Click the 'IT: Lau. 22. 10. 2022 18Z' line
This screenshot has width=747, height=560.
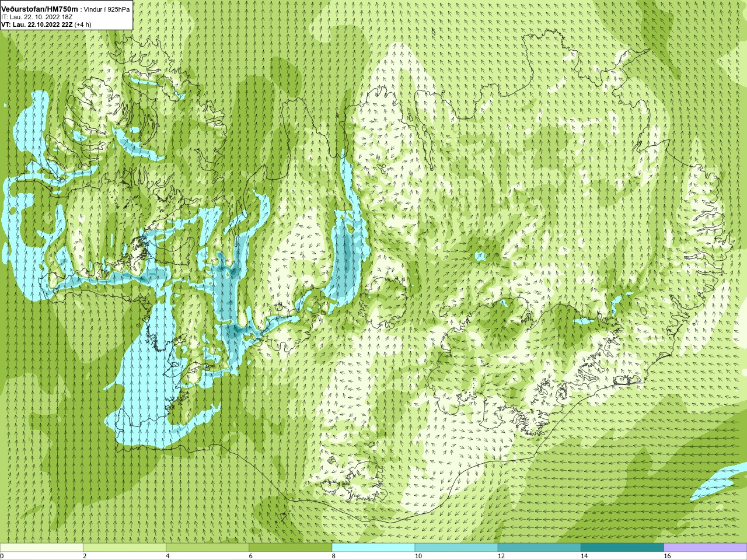[x=37, y=17]
